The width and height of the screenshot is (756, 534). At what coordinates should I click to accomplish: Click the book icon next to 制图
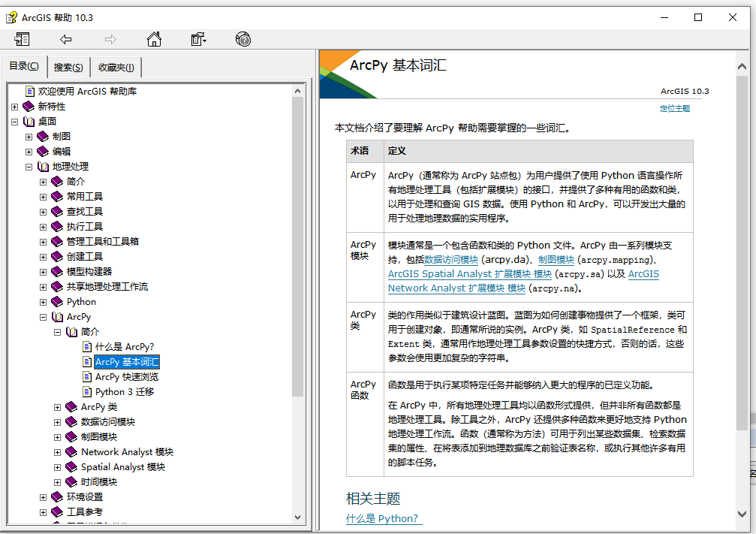[43, 137]
